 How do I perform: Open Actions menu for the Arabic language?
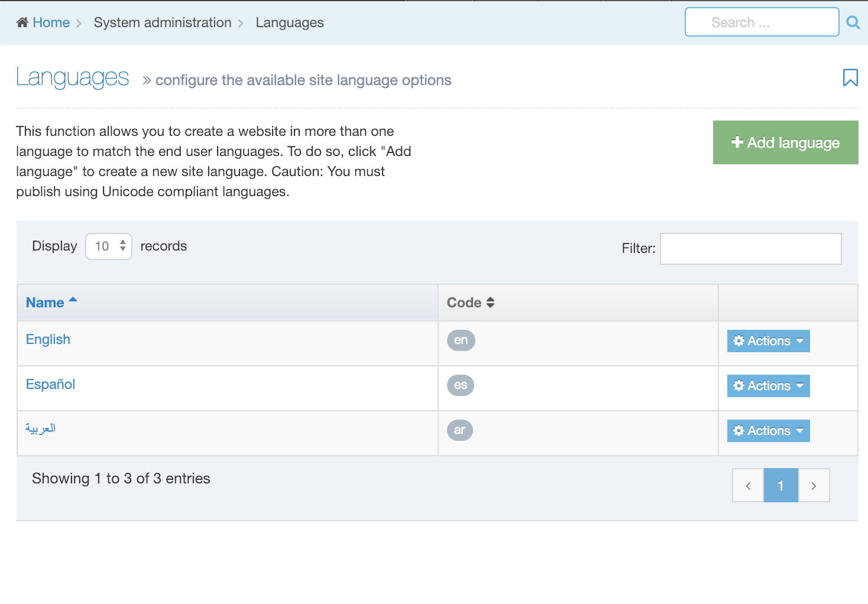point(768,431)
